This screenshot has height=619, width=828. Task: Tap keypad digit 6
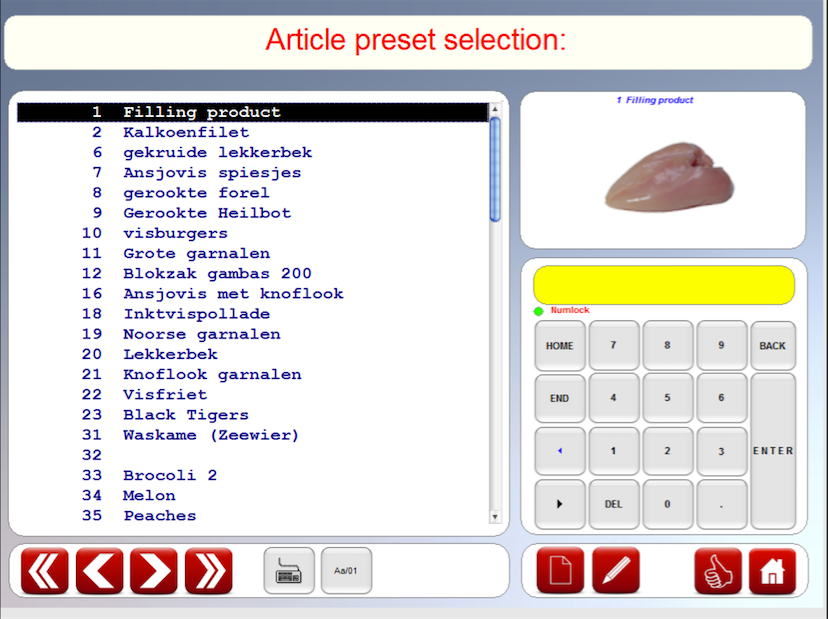[721, 398]
